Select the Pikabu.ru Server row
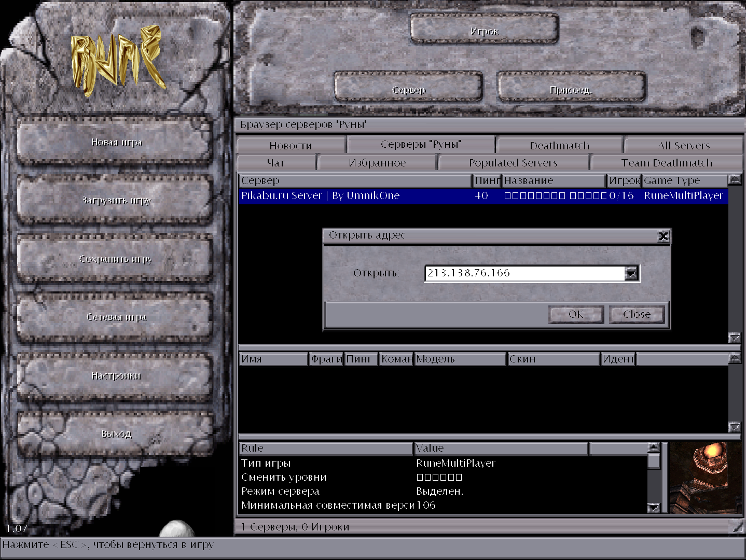Viewport: 746px width, 560px height. pos(483,195)
